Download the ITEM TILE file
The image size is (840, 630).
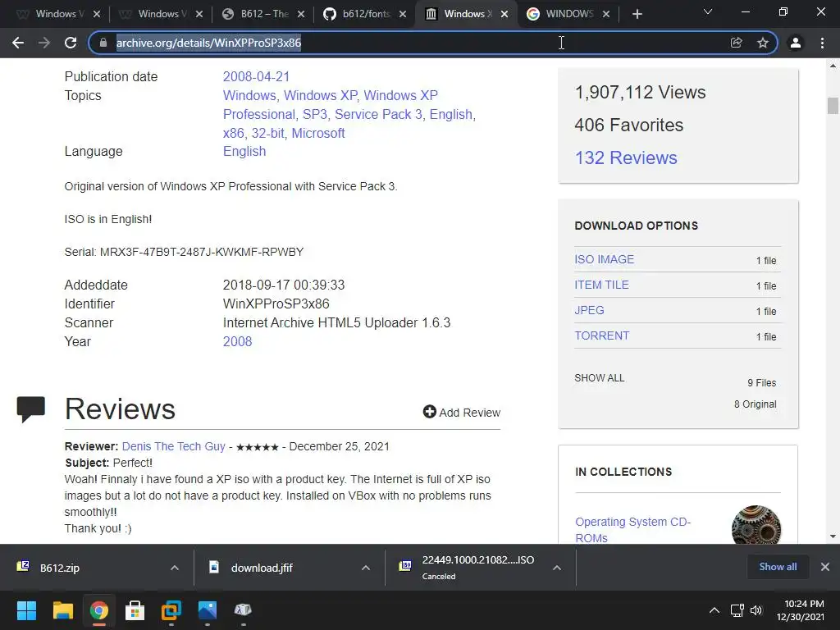pyautogui.click(x=601, y=285)
